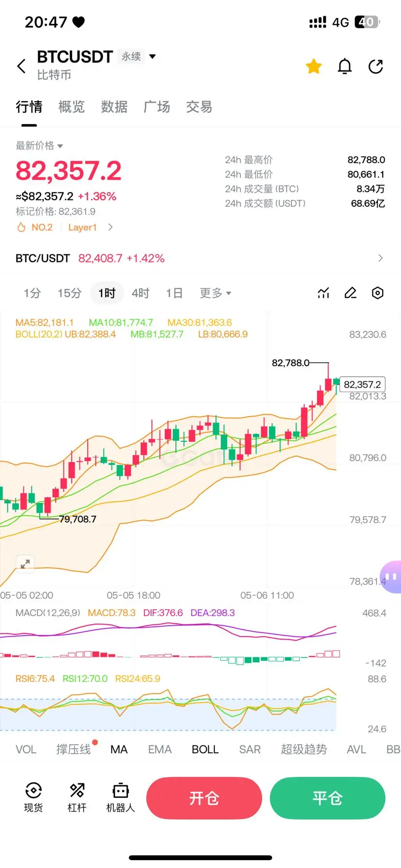Toggle the AVL indicator
The height and width of the screenshot is (868, 401).
[356, 749]
